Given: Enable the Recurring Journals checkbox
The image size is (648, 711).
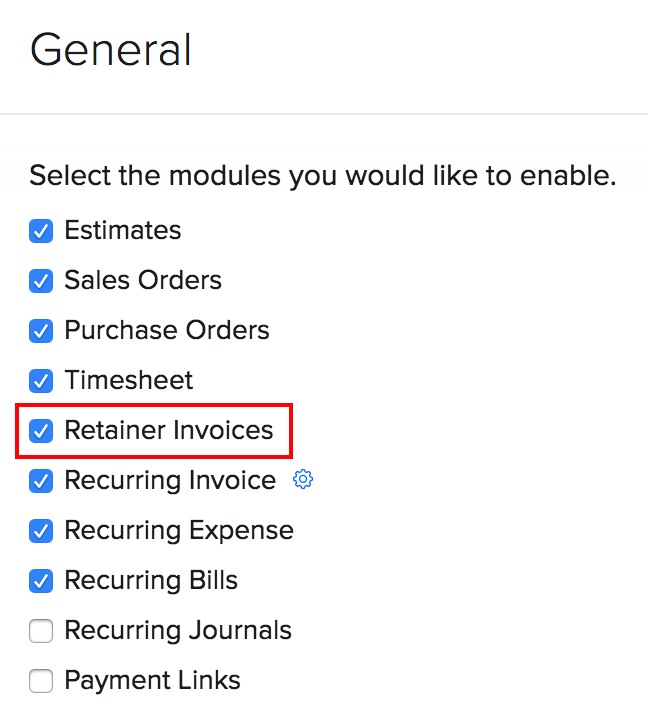Looking at the screenshot, I should [41, 631].
